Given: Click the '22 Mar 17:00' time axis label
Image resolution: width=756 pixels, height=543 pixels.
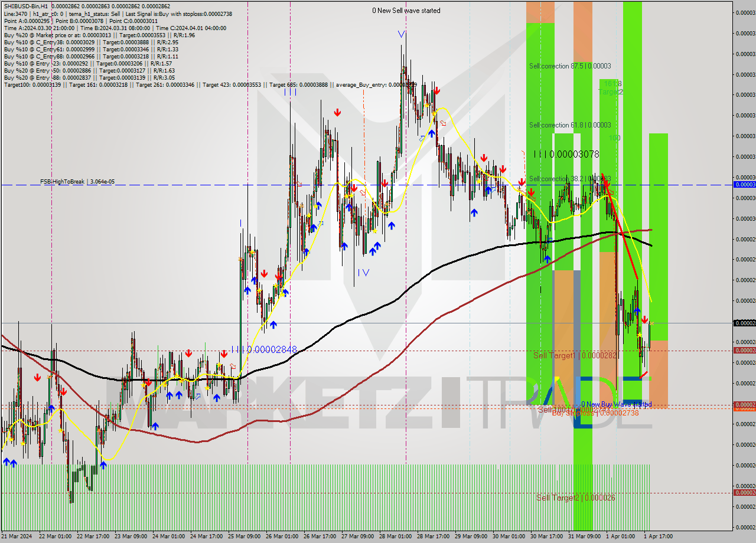Looking at the screenshot, I should [x=93, y=537].
